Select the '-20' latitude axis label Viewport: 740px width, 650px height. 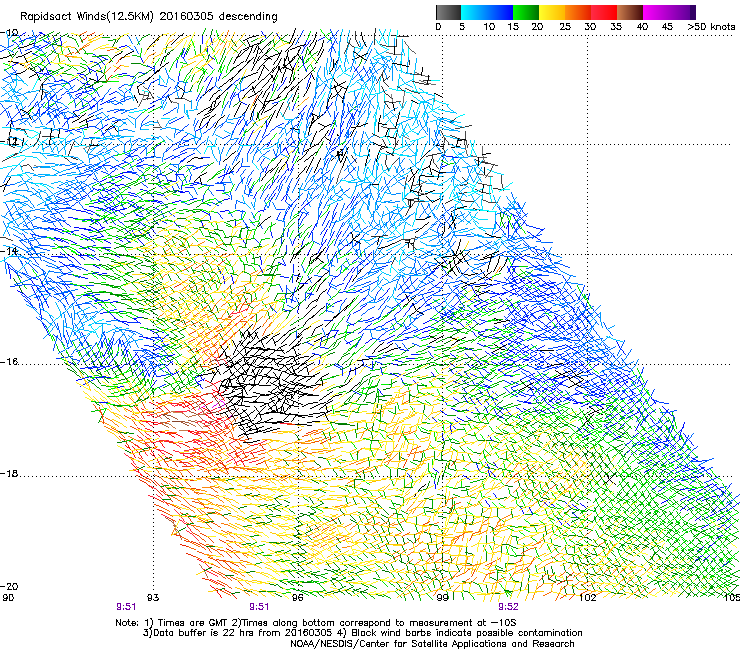coord(9,586)
